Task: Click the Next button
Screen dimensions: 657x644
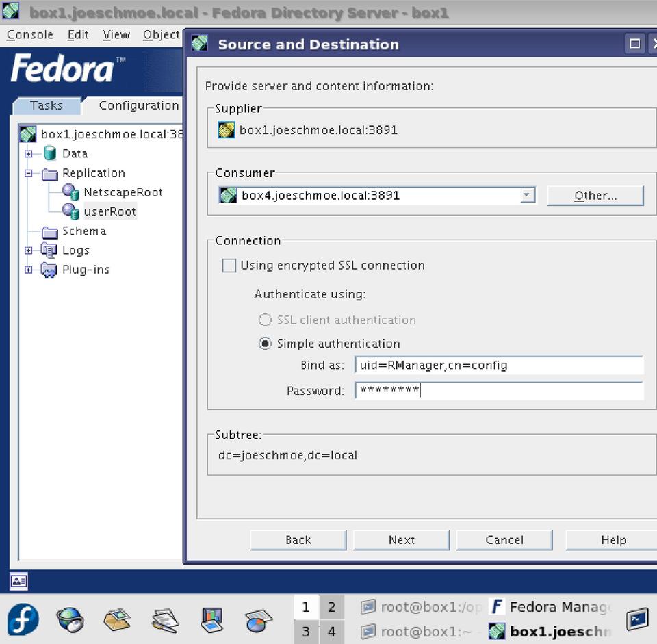Action: click(x=401, y=540)
